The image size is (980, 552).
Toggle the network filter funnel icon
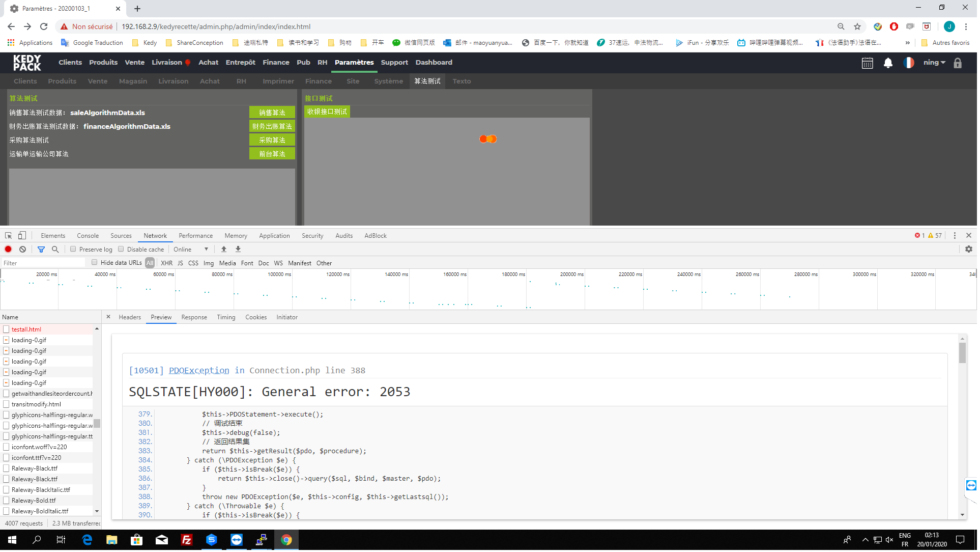click(41, 250)
